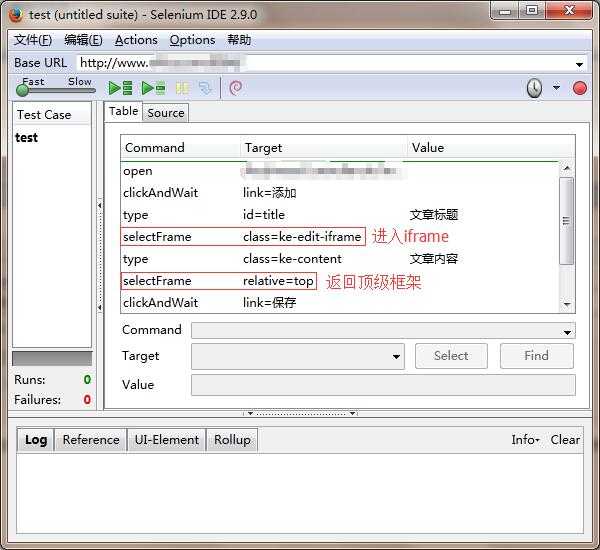The image size is (600, 550).
Task: Click the Find target button
Action: pyautogui.click(x=536, y=356)
